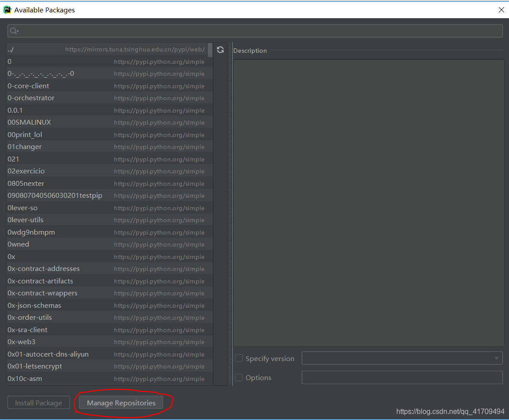Select the 0wdg9nbmpm package
This screenshot has width=509, height=420.
[110, 232]
